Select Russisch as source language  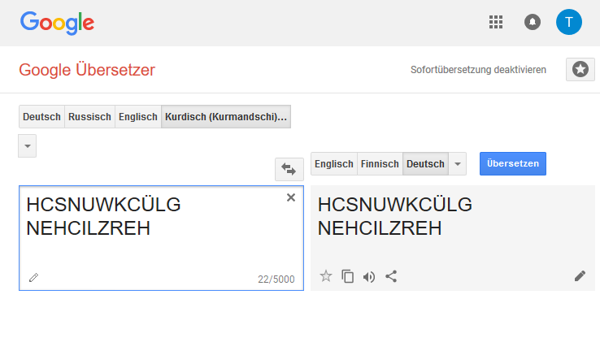point(89,117)
